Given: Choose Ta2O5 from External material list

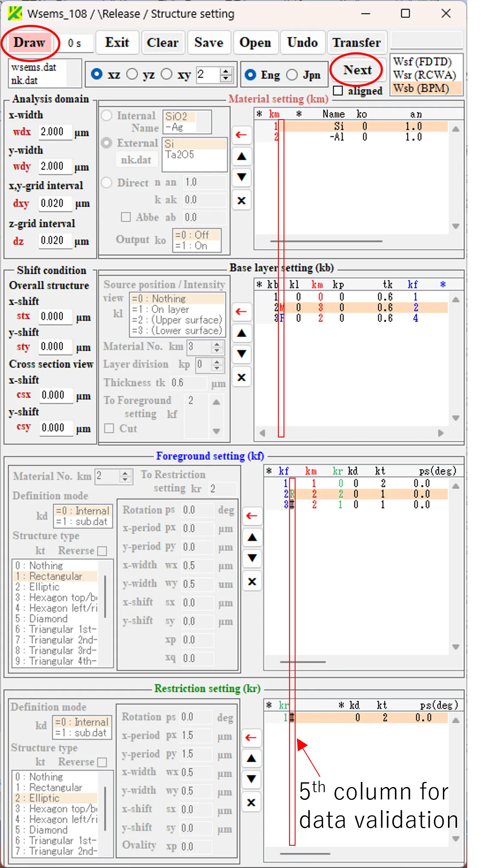Looking at the screenshot, I should click(x=180, y=155).
